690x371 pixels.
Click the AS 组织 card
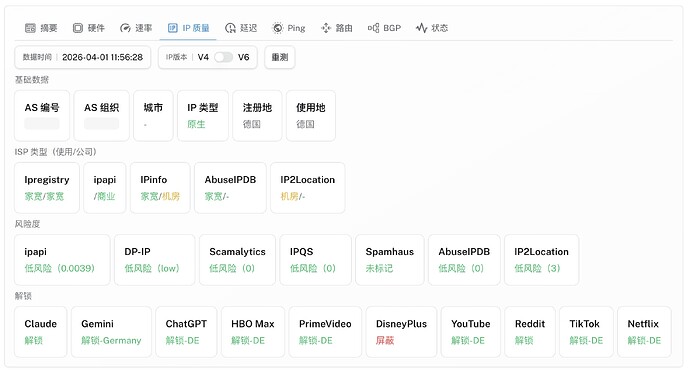click(102, 116)
